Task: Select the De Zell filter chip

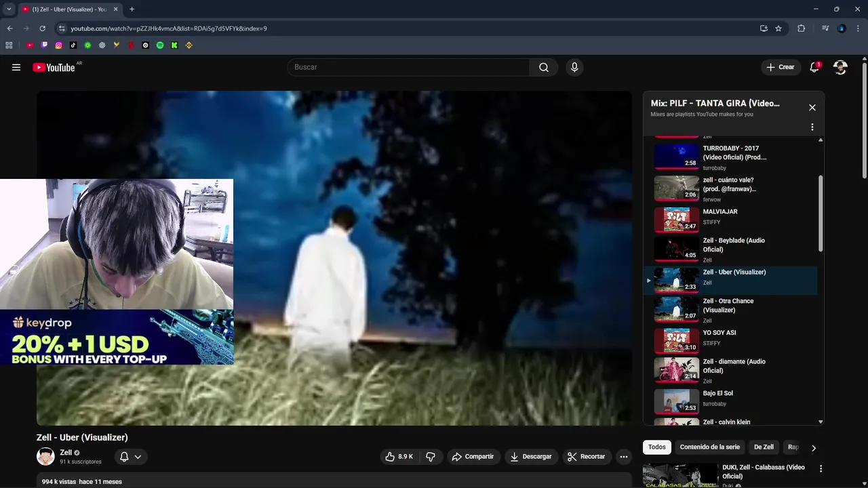Action: (x=764, y=447)
